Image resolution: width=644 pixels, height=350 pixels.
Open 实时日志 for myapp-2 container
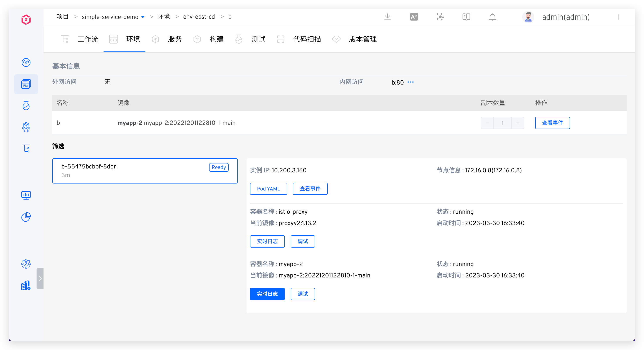[x=267, y=294]
